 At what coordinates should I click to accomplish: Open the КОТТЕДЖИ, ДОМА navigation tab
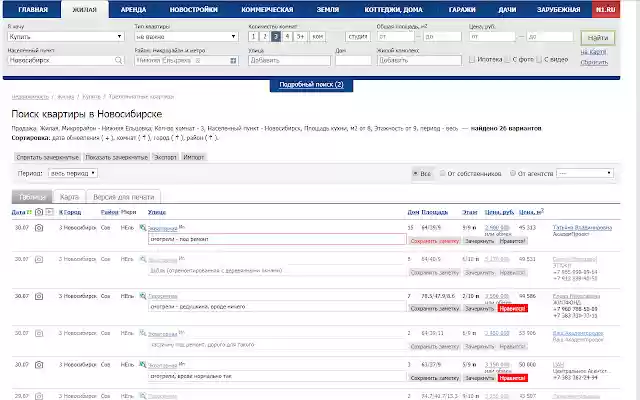(x=393, y=9)
